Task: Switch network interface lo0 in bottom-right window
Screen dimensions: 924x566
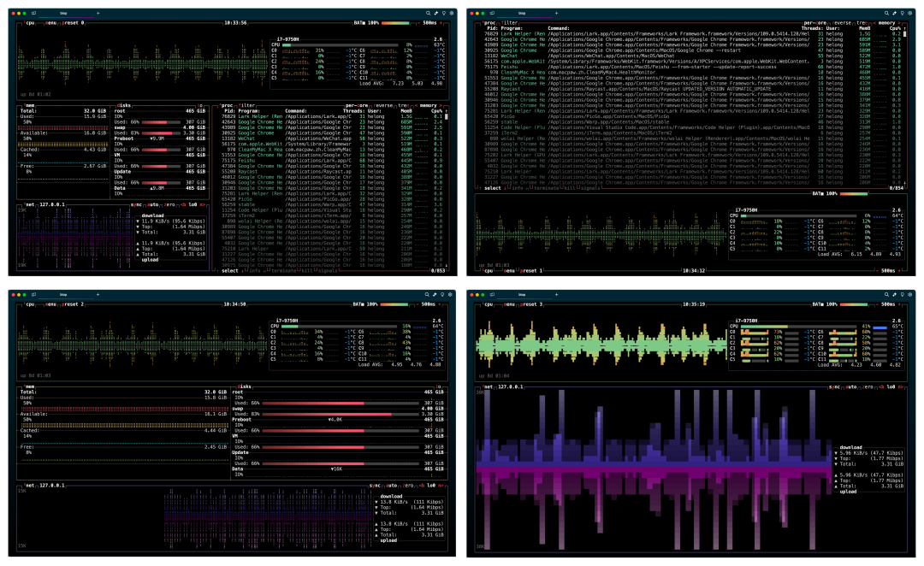Action: (891, 387)
